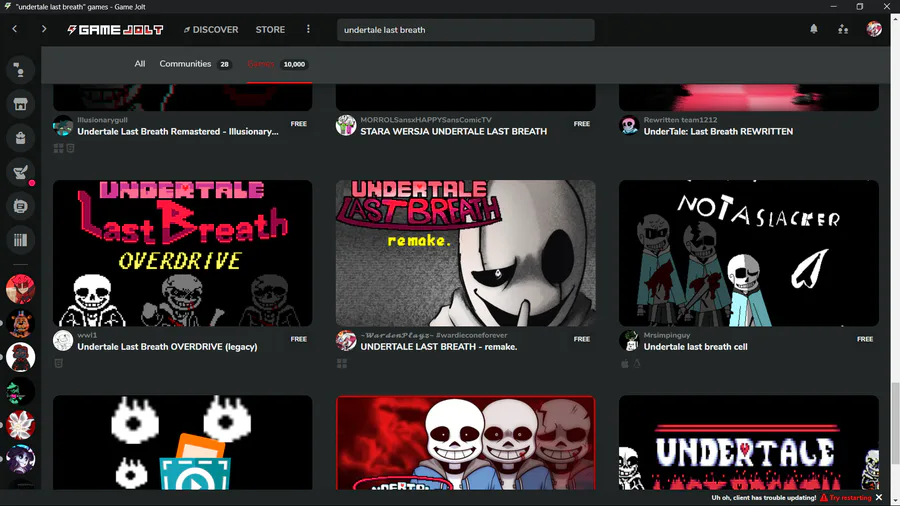Open the game library icon in the sidebar
Viewport: 900px width, 506px height.
[x=20, y=240]
